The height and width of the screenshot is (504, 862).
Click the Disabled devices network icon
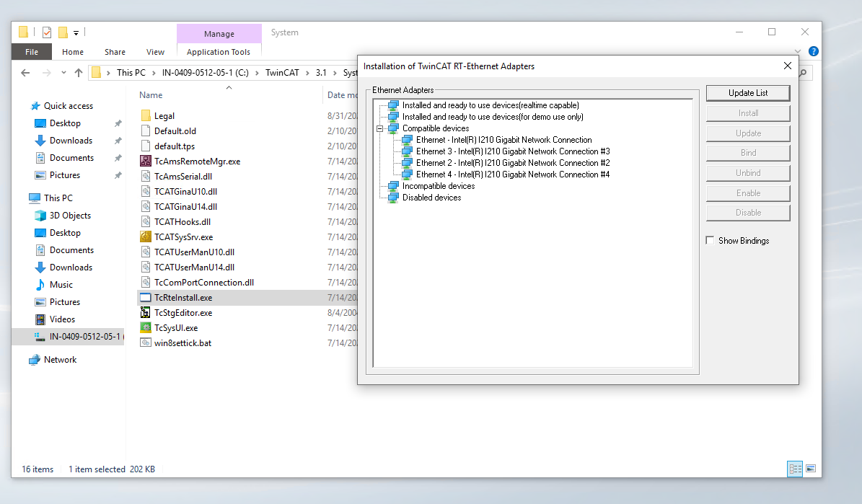point(393,198)
